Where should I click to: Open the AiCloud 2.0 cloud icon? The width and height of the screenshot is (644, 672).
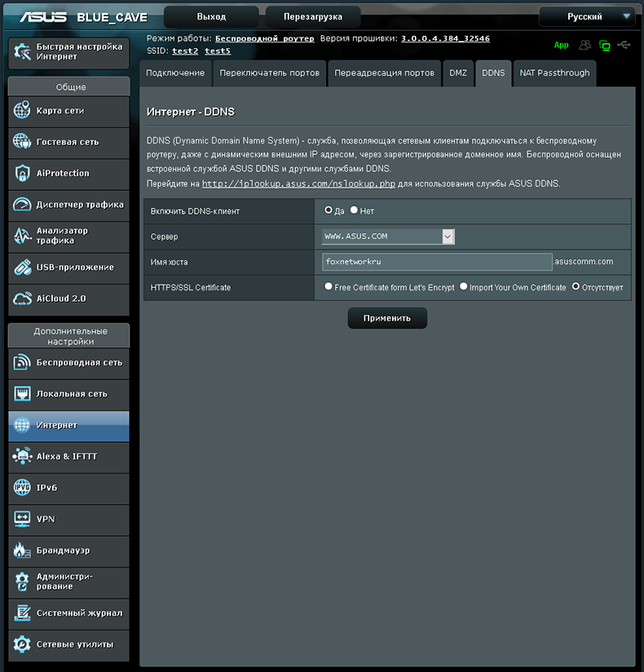click(22, 298)
